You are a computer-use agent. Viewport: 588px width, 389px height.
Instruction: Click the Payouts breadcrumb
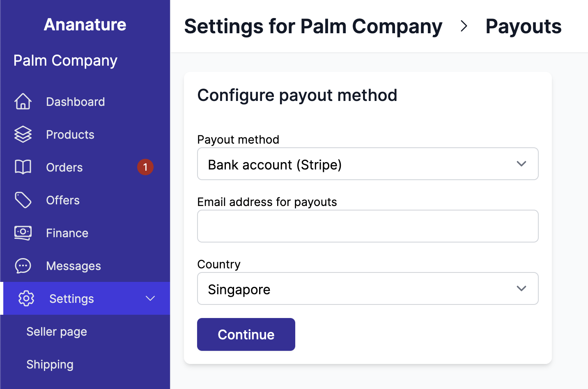point(523,26)
